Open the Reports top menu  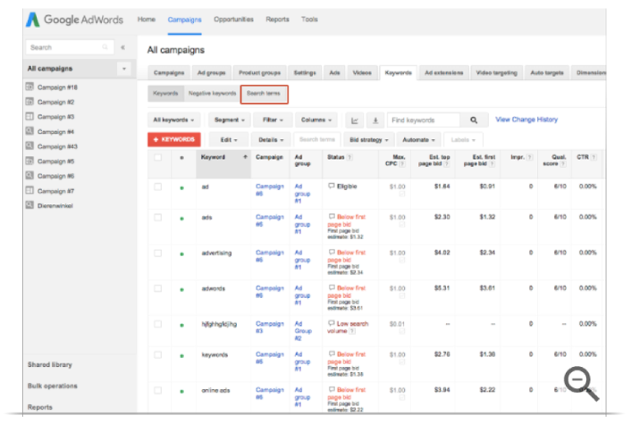[x=277, y=19]
